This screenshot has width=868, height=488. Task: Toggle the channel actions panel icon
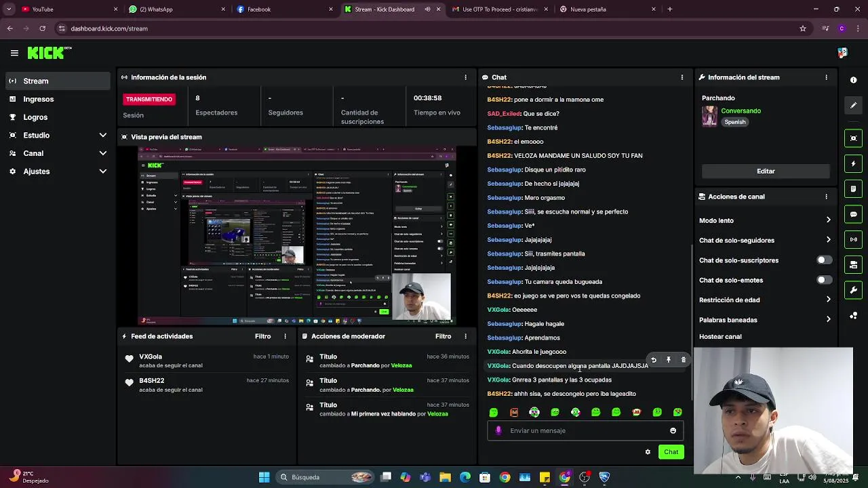click(853, 264)
